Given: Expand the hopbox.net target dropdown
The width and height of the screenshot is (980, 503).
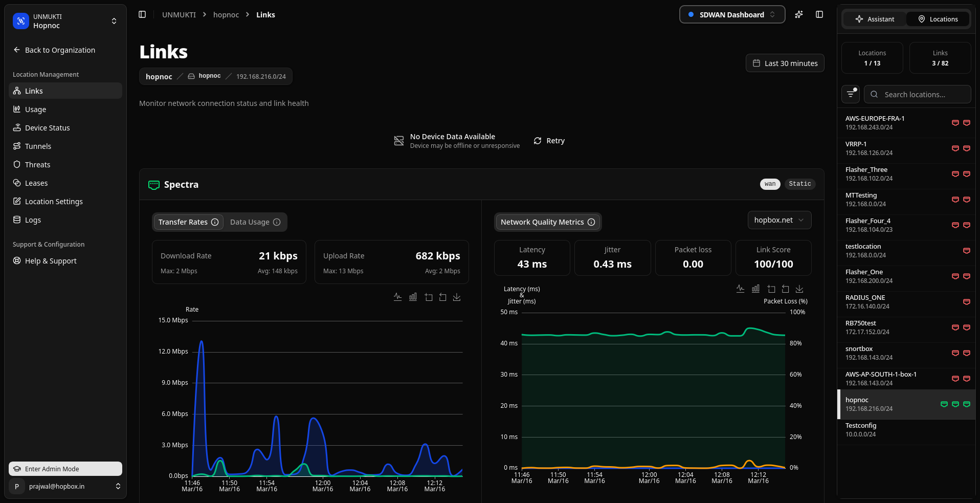Looking at the screenshot, I should pyautogui.click(x=779, y=220).
